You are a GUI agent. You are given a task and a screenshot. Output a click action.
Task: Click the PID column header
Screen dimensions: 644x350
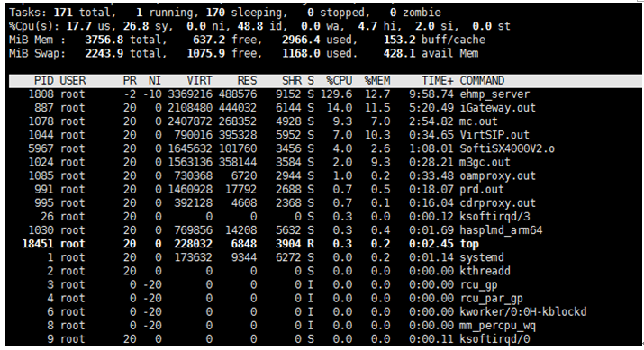[x=43, y=80]
